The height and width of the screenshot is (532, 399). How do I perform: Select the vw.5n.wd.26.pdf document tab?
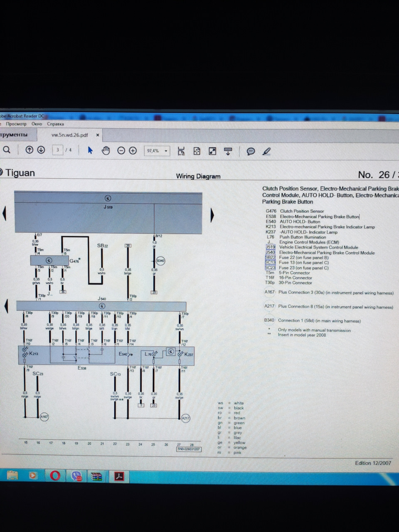coord(70,135)
